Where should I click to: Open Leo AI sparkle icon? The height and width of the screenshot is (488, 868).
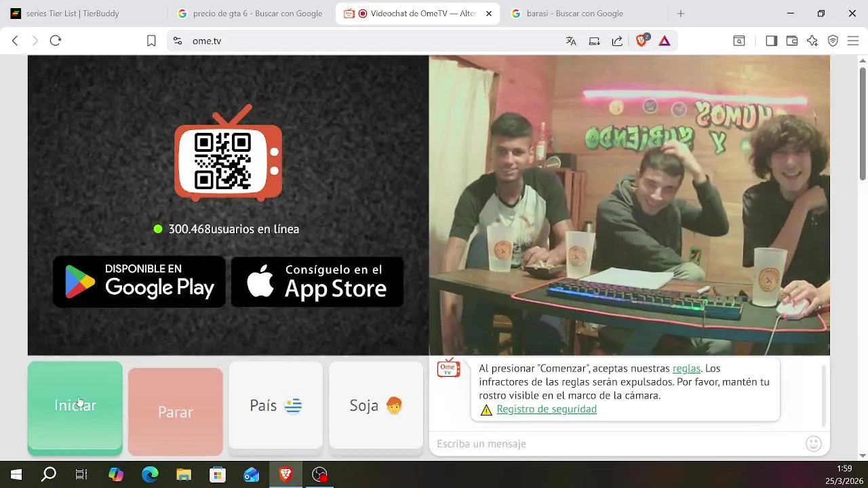(x=812, y=41)
